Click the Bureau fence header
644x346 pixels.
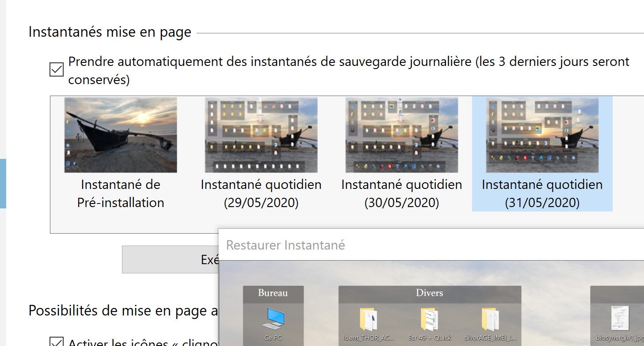point(273,293)
